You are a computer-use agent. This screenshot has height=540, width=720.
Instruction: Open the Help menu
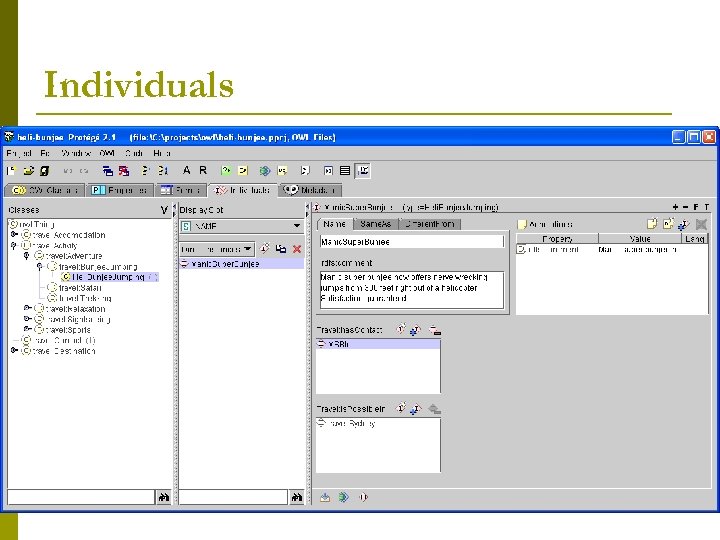coord(162,153)
